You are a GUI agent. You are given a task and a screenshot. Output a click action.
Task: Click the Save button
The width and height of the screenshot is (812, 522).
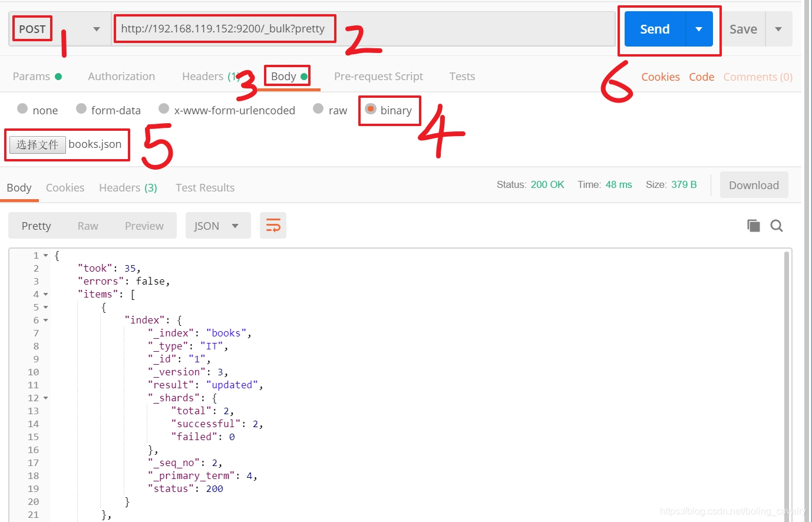(744, 29)
